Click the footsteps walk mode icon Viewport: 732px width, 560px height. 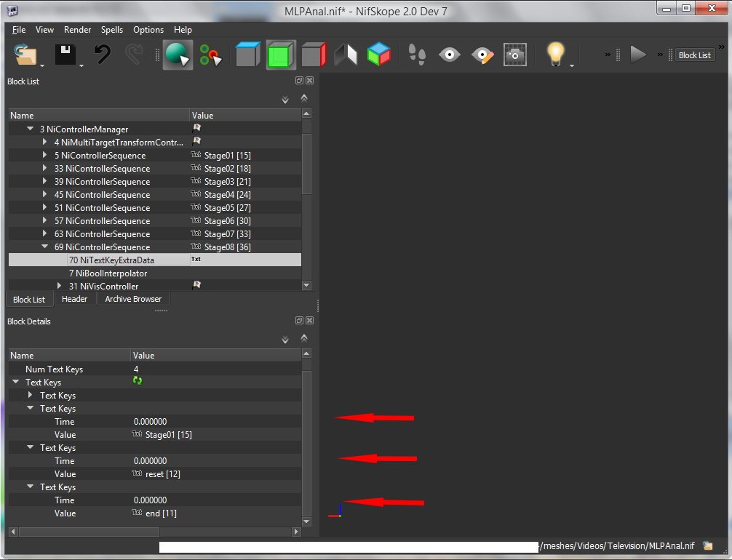click(416, 55)
